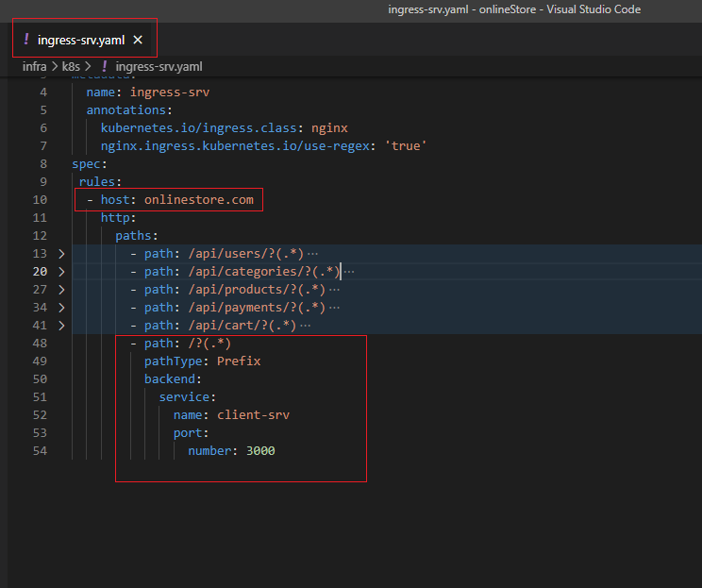Screen dimensions: 702x588
Task: Click the YAML file icon in the tab
Action: [x=25, y=40]
